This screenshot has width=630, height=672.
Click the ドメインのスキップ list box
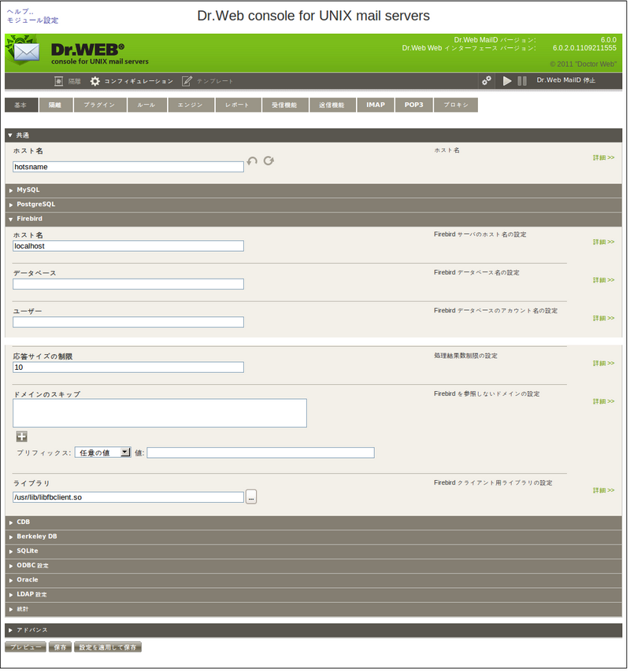click(161, 415)
